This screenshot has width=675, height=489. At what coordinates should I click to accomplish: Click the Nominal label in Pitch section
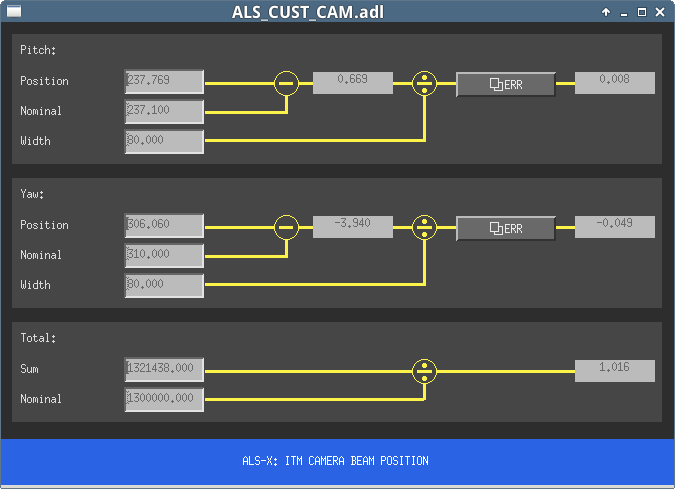[41, 111]
